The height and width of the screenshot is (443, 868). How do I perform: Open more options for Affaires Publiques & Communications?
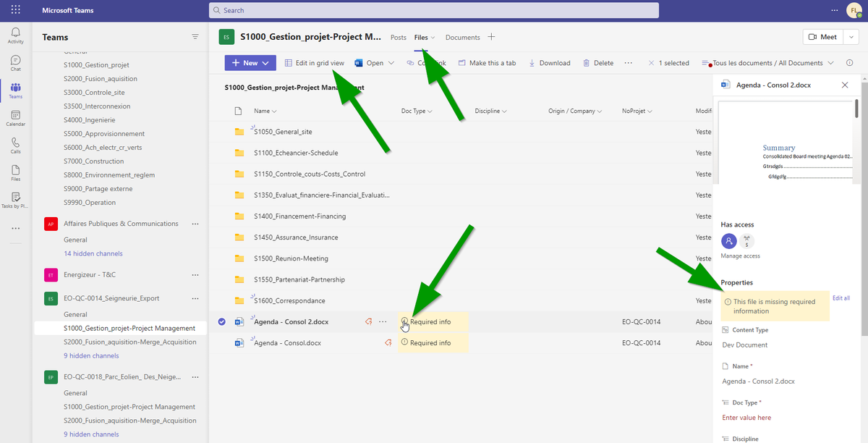coord(195,224)
